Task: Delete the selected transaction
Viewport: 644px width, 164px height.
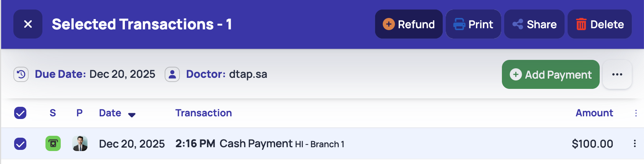Action: click(599, 24)
